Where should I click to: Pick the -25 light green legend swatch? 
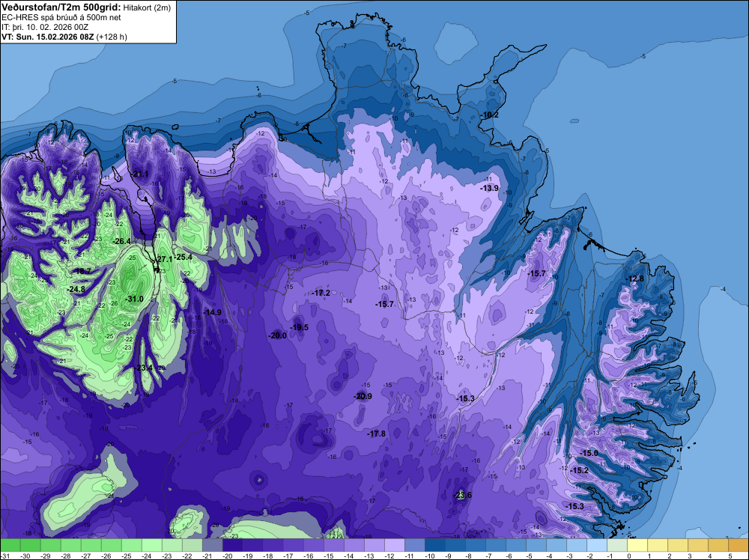[131, 546]
